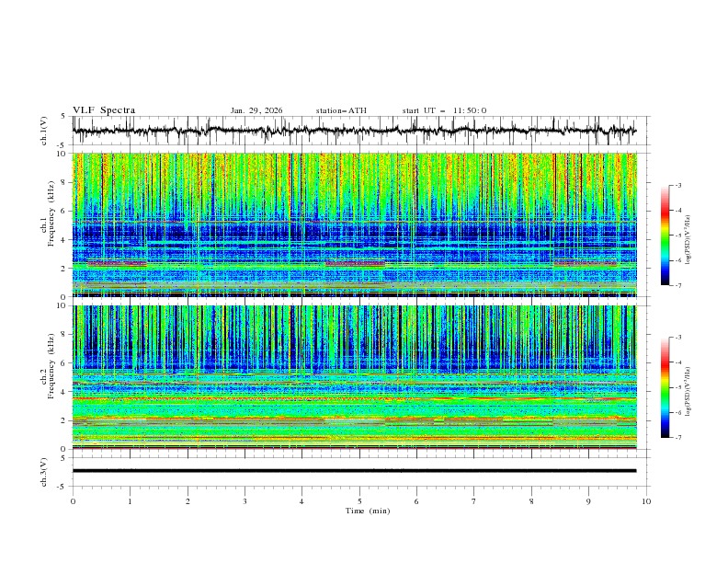Click the ch.2 'Frequency (kHz)' axis label
This screenshot has width=728, height=563.
pyautogui.click(x=51, y=366)
